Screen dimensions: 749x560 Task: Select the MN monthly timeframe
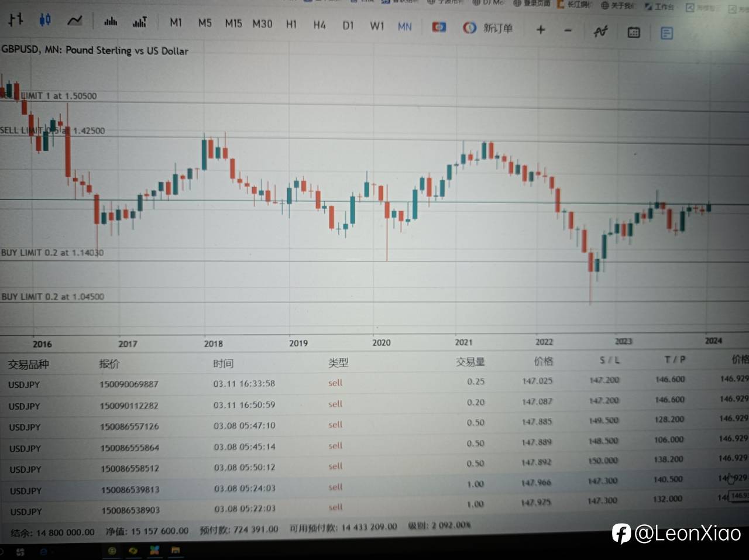coord(405,27)
